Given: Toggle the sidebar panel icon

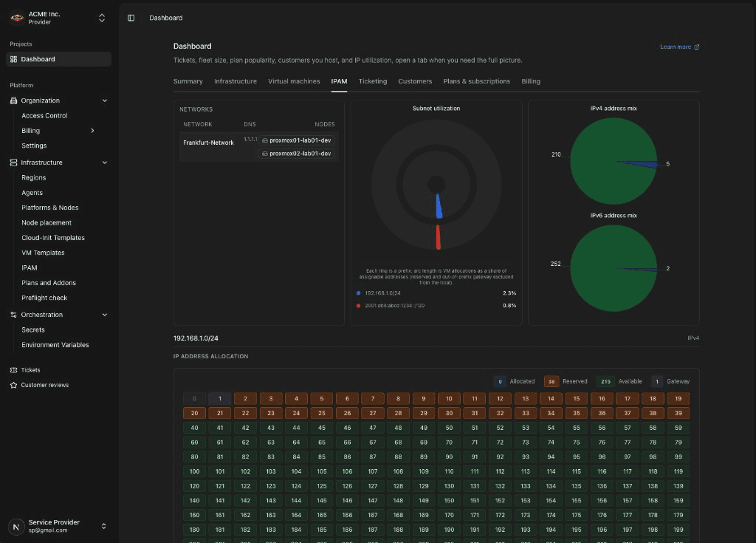Looking at the screenshot, I should click(131, 18).
